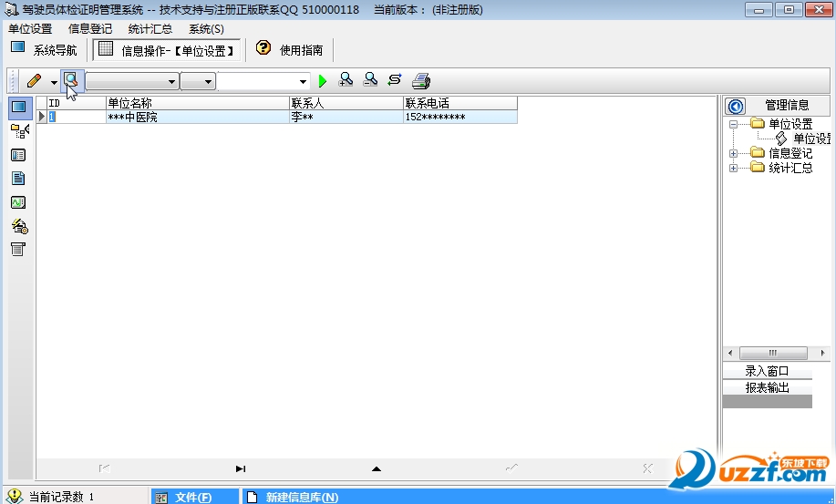
Task: Click the waveform chart icon in left sidebar
Action: (18, 202)
